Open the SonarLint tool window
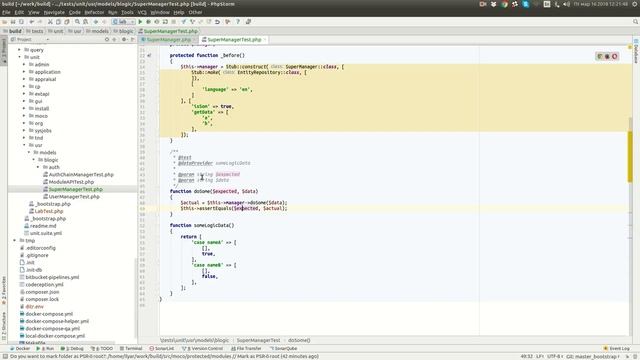 coord(162,349)
